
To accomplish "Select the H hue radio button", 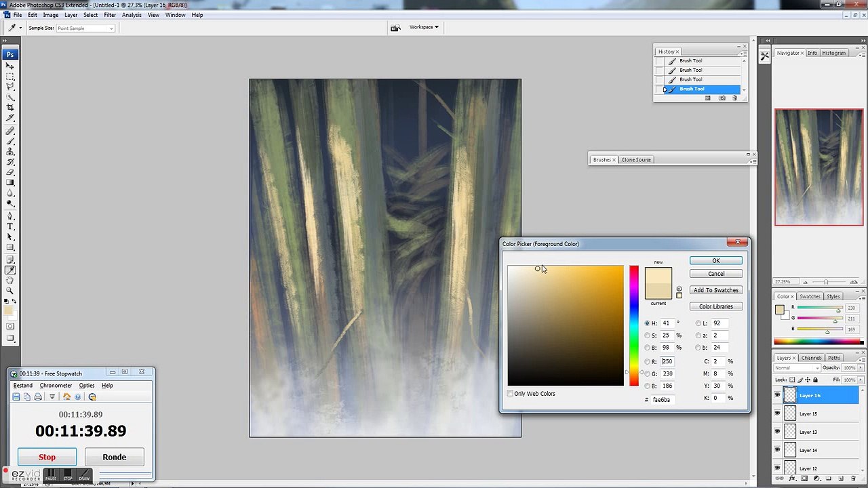I will click(647, 323).
